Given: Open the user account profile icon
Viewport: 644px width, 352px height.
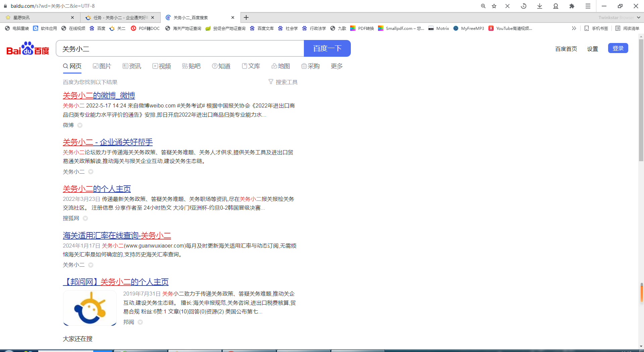Looking at the screenshot, I should pos(556,6).
